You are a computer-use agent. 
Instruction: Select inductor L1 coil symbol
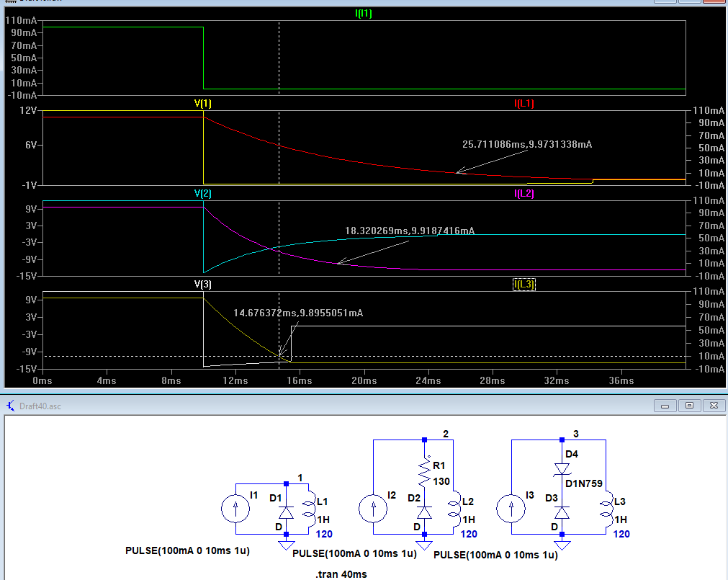[x=309, y=509]
